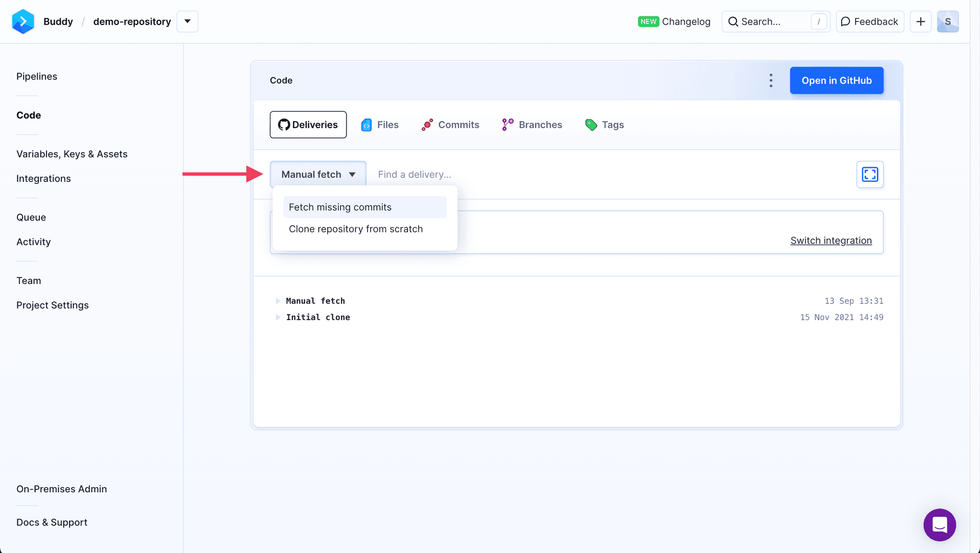Screen dimensions: 980x553
Task: Open the user avatar menu
Action: [x=947, y=21]
